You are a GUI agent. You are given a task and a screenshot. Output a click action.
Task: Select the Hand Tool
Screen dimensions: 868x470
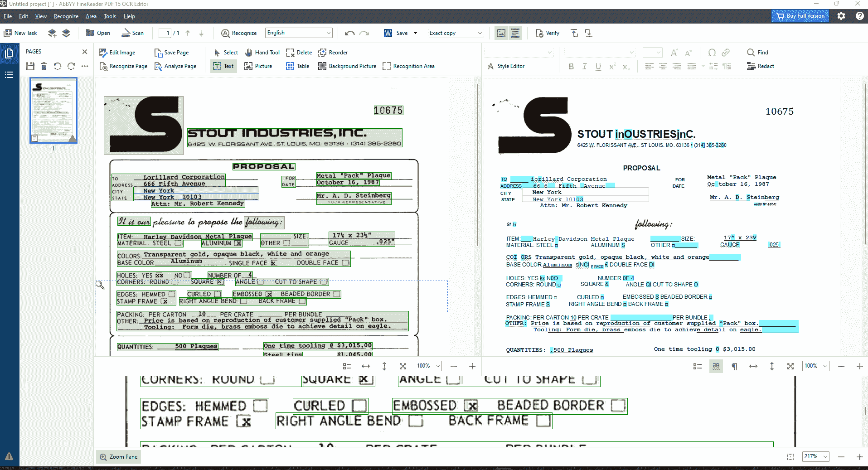click(262, 53)
